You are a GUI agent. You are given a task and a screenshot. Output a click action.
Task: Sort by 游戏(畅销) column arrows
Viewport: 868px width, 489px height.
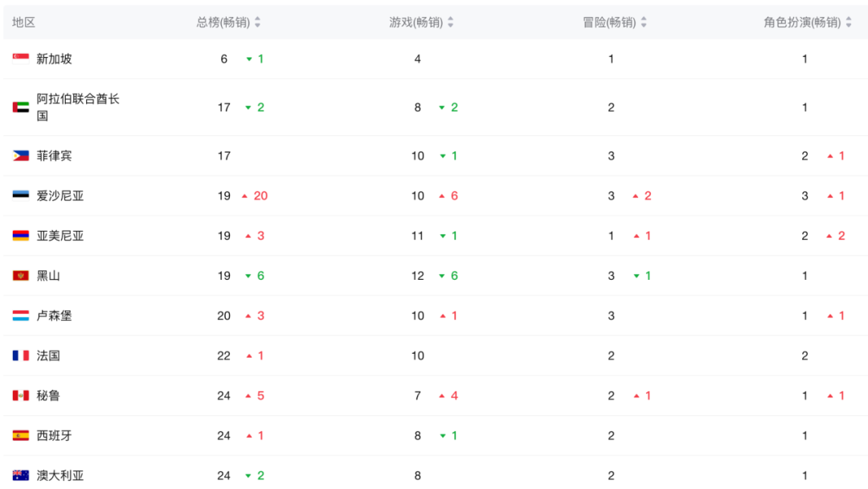450,23
